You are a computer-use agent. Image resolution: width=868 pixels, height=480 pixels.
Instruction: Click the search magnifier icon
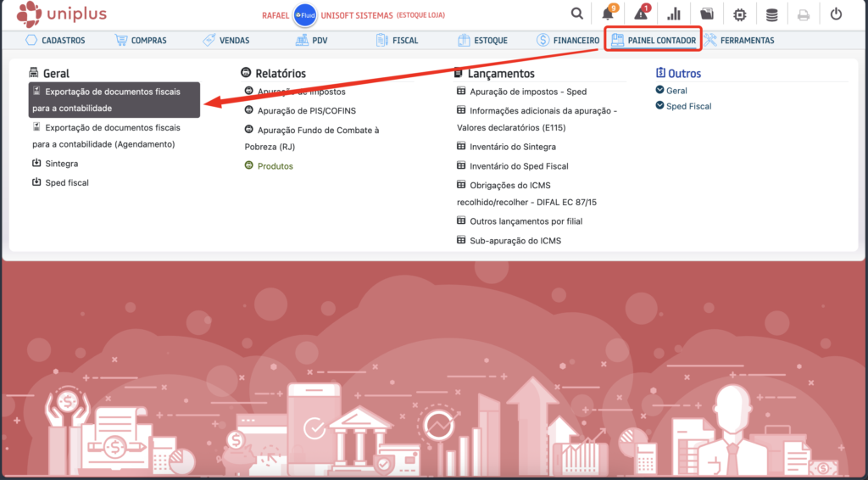(577, 14)
